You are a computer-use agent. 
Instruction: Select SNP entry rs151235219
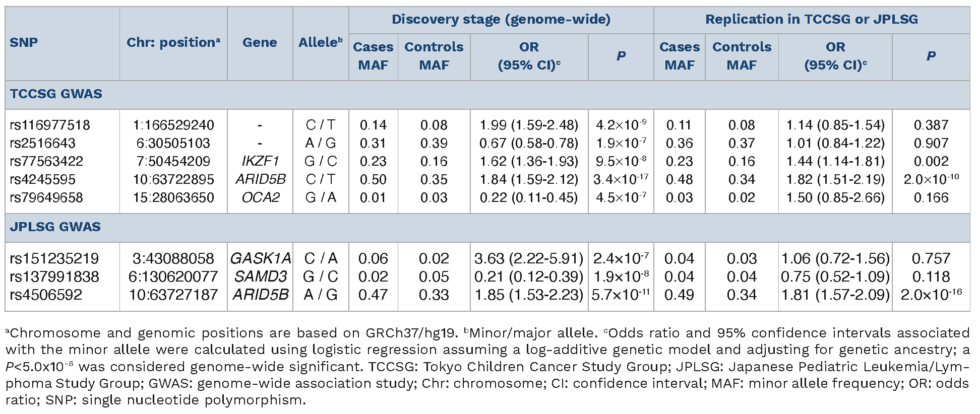tap(54, 258)
